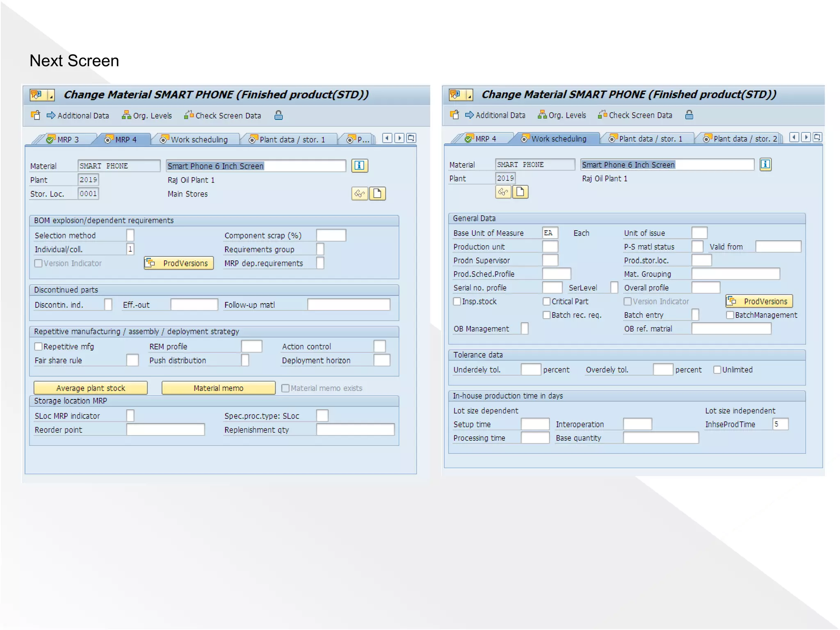
Task: Click the info icon in right window header
Action: pyautogui.click(x=765, y=164)
